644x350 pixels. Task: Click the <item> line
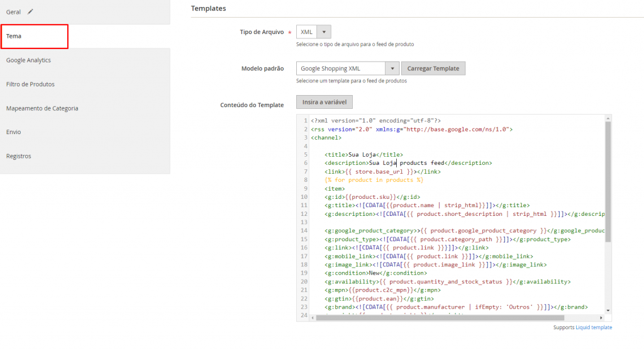pyautogui.click(x=335, y=189)
